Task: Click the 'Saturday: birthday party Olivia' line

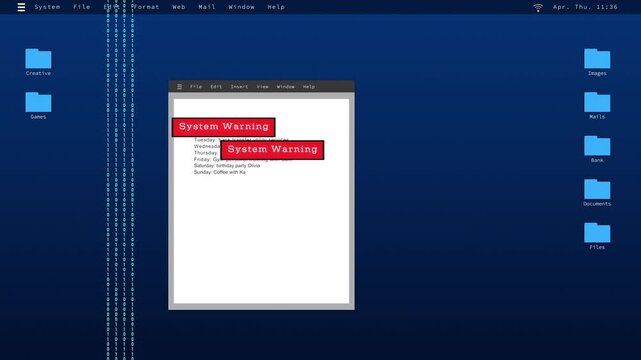Action: [227, 166]
